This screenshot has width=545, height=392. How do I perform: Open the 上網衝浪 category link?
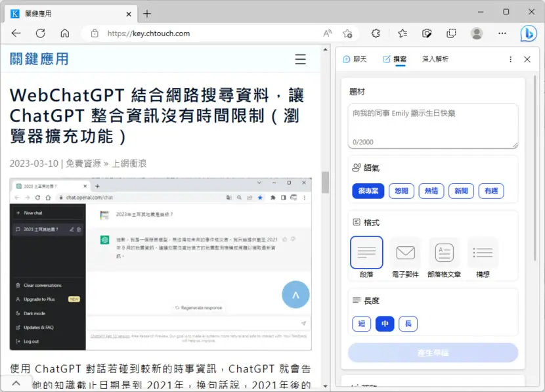pyautogui.click(x=129, y=163)
